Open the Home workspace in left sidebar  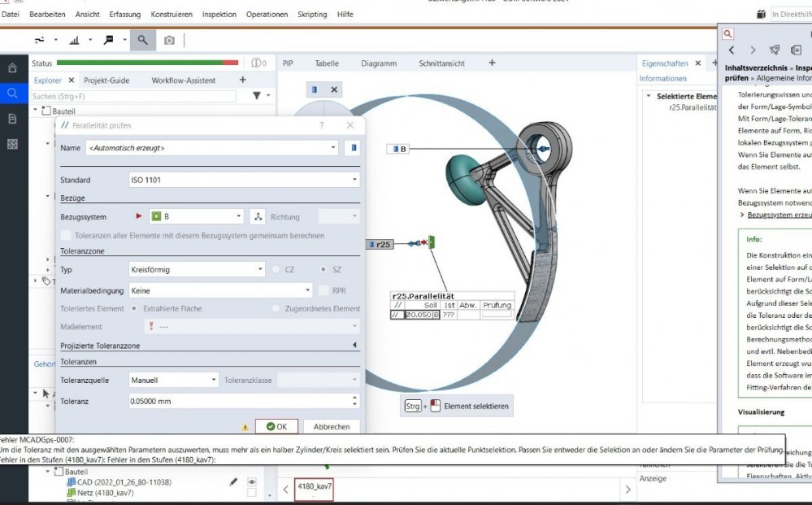12,68
